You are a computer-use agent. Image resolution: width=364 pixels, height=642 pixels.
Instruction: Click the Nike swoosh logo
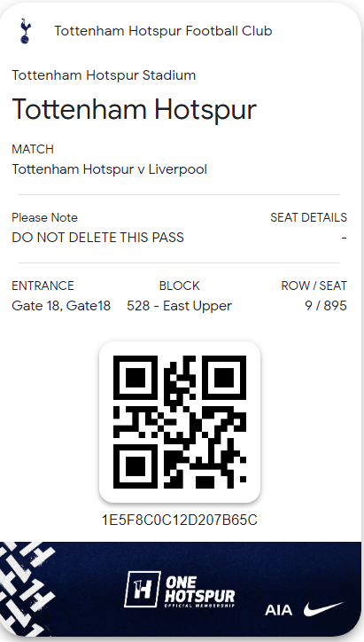pyautogui.click(x=324, y=609)
